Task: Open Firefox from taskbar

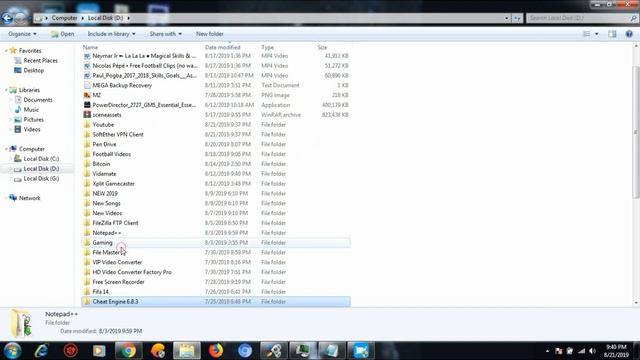Action: click(216, 351)
